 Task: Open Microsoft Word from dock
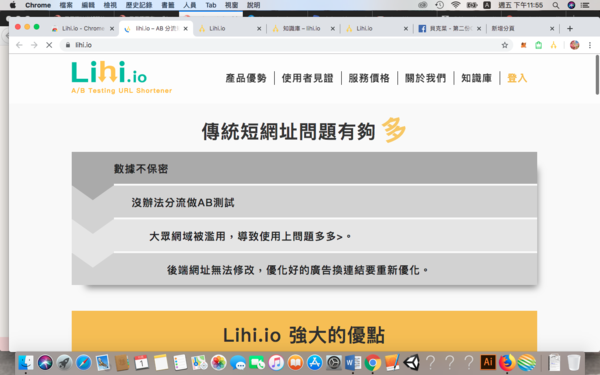pos(353,362)
